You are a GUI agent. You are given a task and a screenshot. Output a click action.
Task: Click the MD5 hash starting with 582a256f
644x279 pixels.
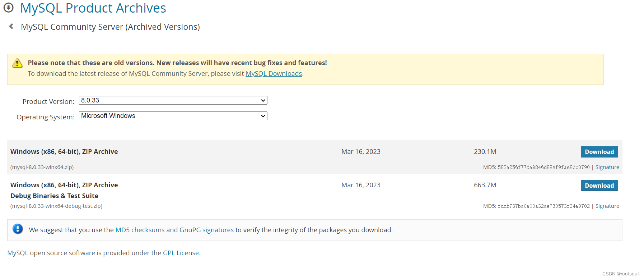pyautogui.click(x=543, y=167)
